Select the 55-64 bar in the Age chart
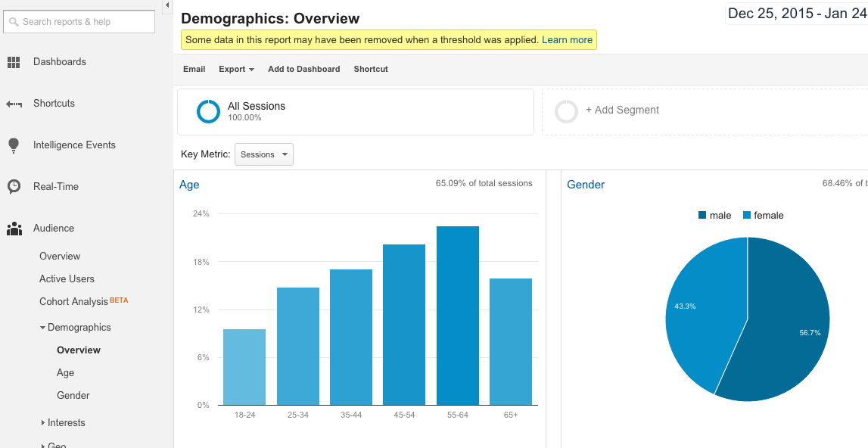The image size is (868, 448). tap(457, 314)
